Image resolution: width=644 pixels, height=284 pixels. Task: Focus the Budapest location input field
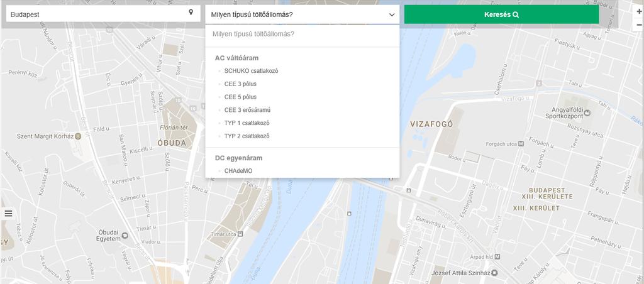click(x=103, y=14)
